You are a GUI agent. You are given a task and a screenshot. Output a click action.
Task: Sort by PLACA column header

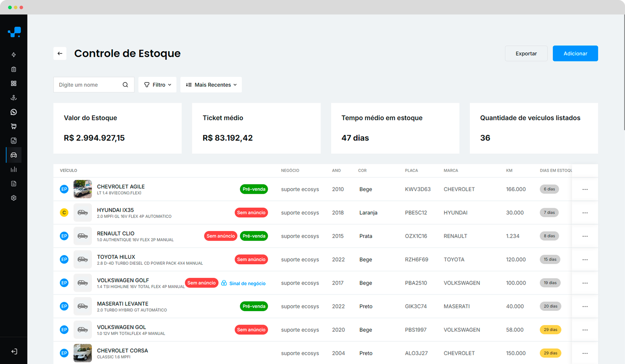(x=411, y=171)
